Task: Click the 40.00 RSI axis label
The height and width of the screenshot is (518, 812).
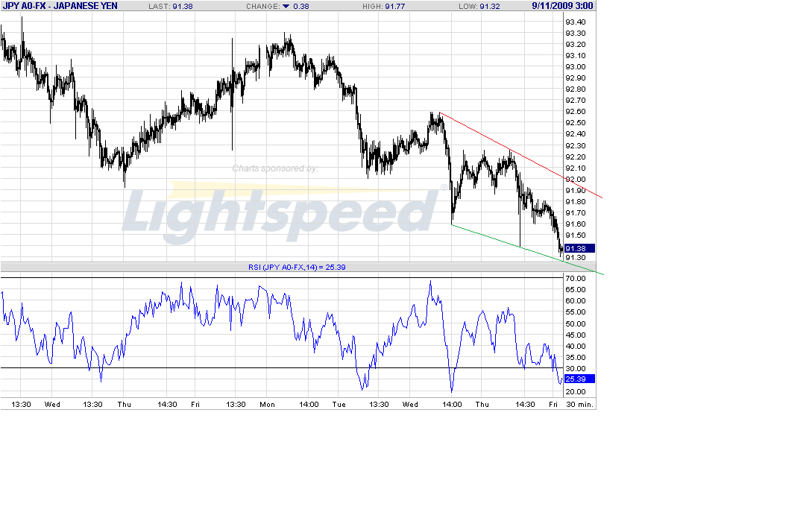Action: [x=576, y=346]
